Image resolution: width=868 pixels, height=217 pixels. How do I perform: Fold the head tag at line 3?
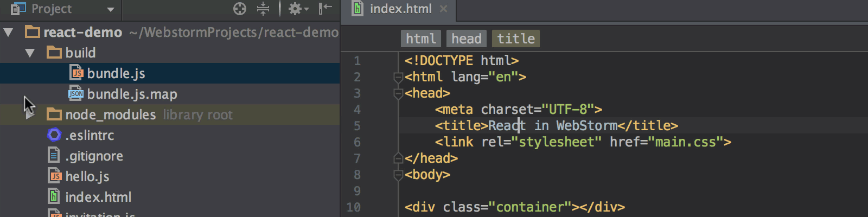pos(398,93)
